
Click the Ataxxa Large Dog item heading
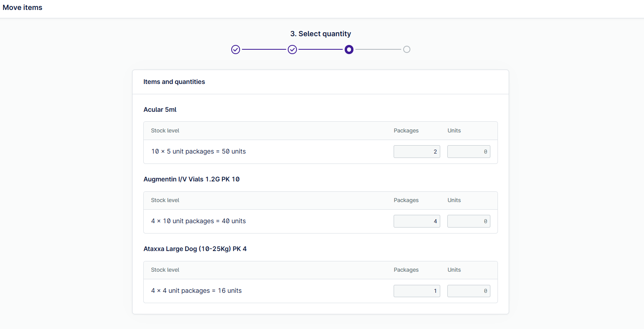(195, 249)
